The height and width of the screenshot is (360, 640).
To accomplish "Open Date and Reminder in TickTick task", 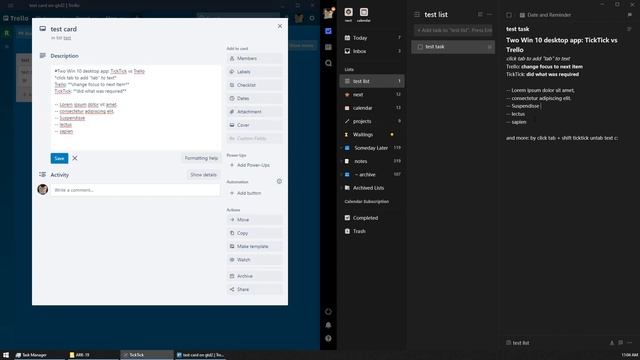I will coord(545,15).
